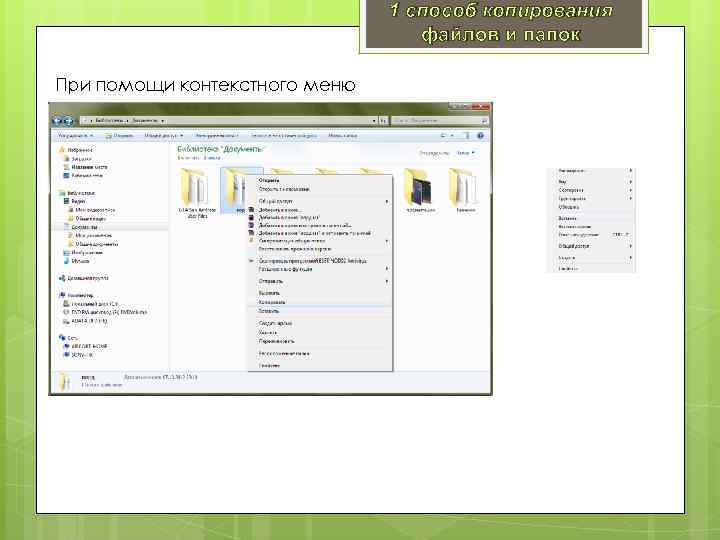Click the Explorer Forward navigation arrow
The image size is (720, 540).
pyautogui.click(x=68, y=121)
